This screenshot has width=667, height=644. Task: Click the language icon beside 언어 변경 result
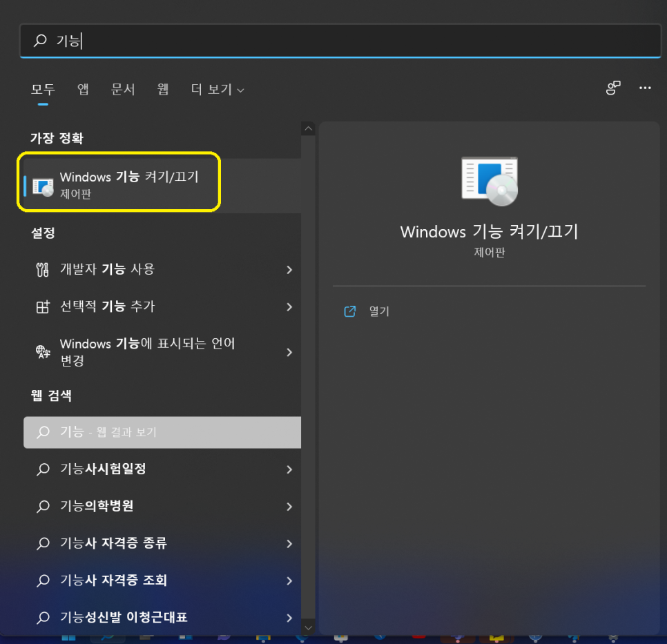tap(43, 352)
